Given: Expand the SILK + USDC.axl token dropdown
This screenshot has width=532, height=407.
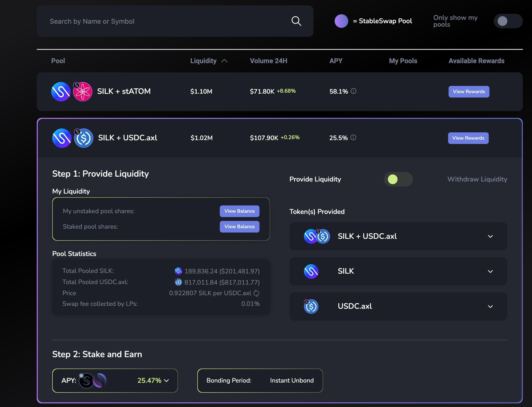Looking at the screenshot, I should tap(490, 236).
